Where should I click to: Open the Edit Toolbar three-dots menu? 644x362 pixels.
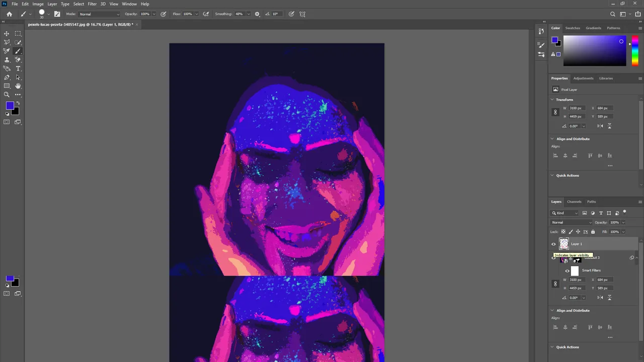pos(18,95)
